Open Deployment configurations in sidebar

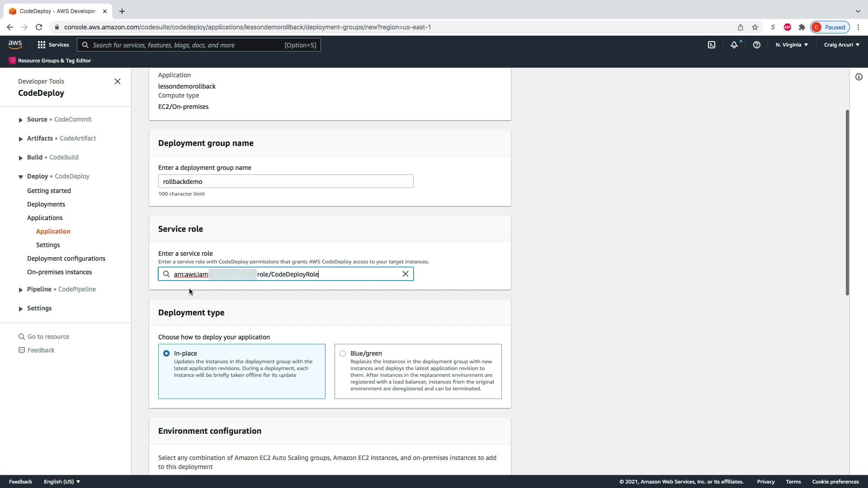tap(66, 258)
